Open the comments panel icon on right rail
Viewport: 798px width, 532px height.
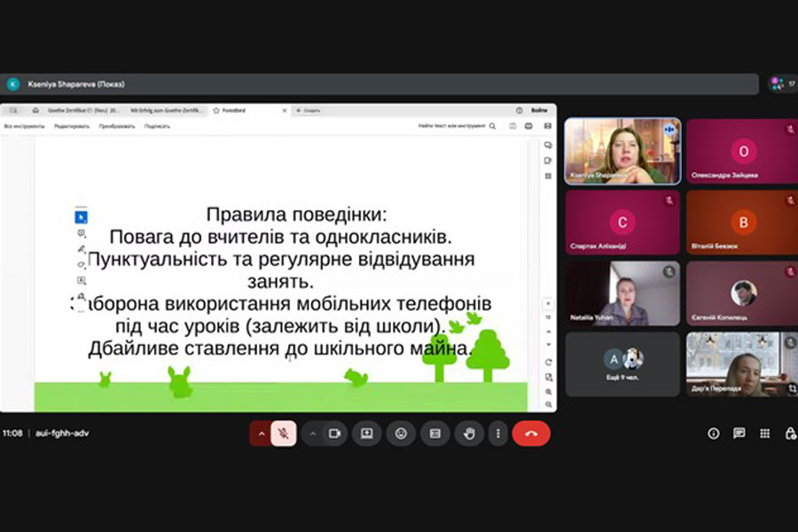click(548, 145)
